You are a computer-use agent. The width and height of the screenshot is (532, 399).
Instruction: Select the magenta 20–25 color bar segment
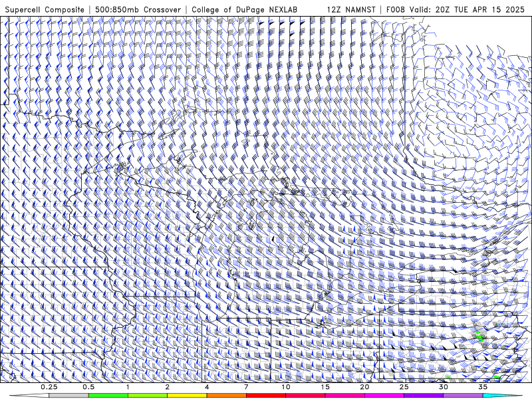coord(384,396)
